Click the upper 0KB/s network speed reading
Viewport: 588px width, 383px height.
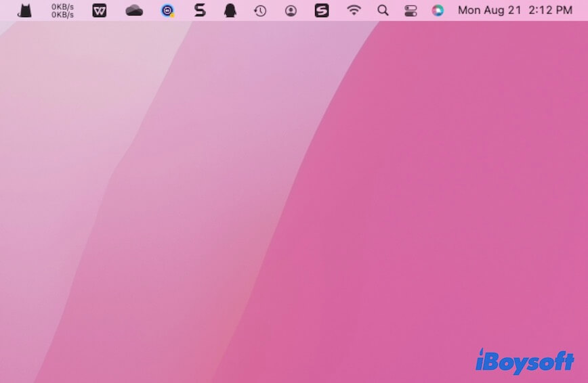[62, 7]
